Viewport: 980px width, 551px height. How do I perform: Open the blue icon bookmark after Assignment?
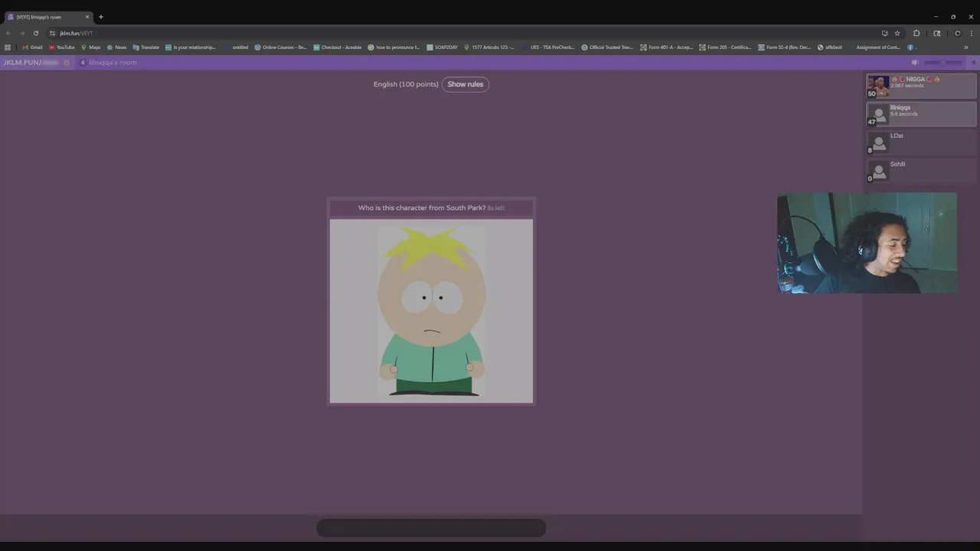(910, 47)
